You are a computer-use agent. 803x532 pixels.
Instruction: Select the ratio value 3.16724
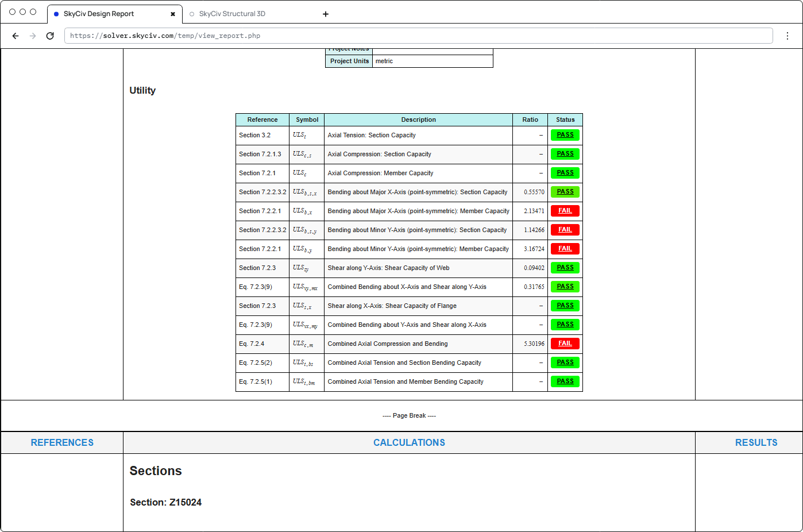534,249
